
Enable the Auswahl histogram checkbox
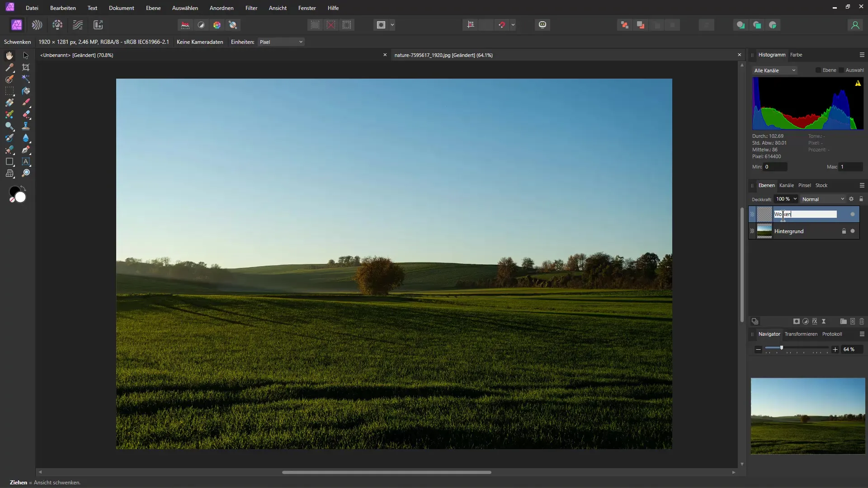[841, 70]
